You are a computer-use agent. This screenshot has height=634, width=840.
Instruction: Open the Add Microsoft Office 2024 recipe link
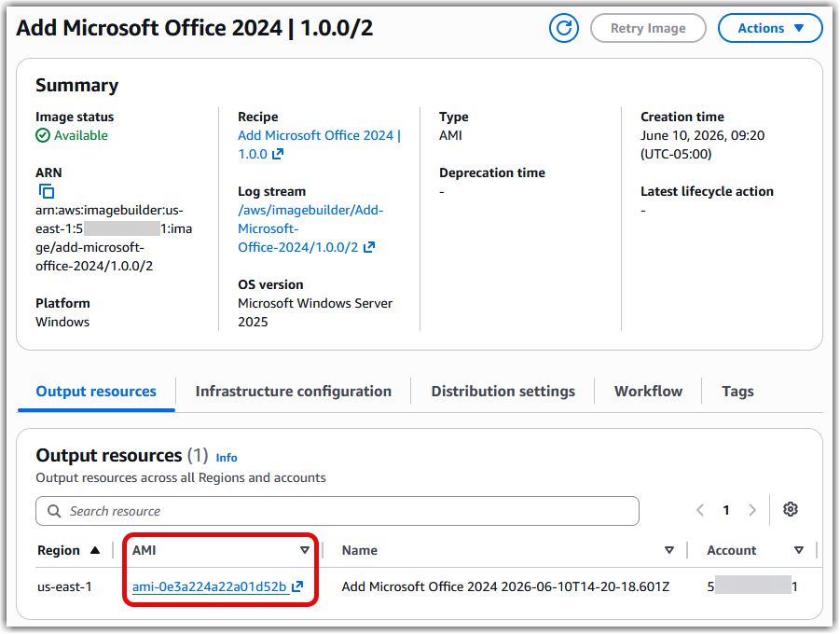pyautogui.click(x=319, y=145)
